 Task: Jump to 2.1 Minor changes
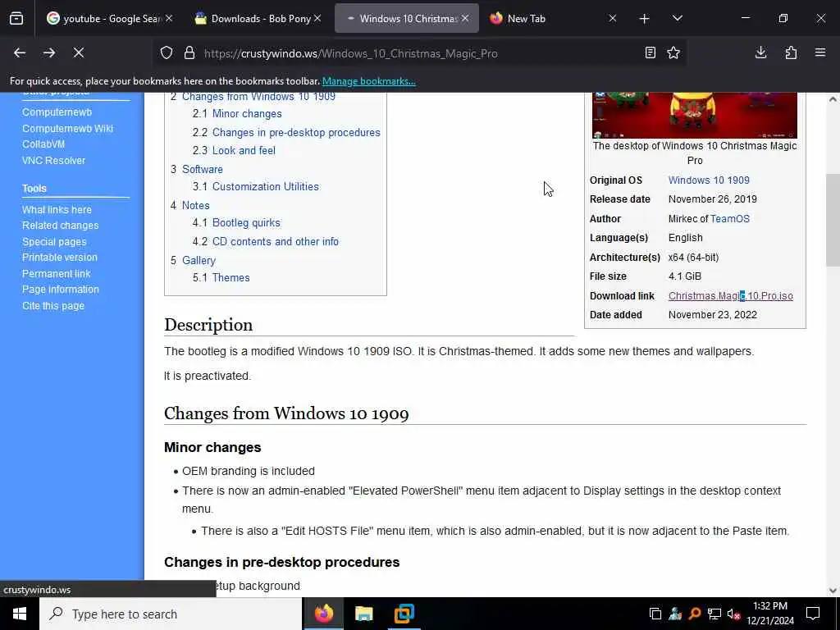237,113
